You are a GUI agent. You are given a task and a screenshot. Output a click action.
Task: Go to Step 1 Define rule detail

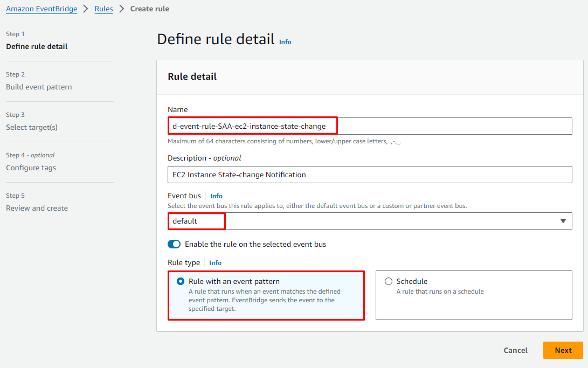37,46
